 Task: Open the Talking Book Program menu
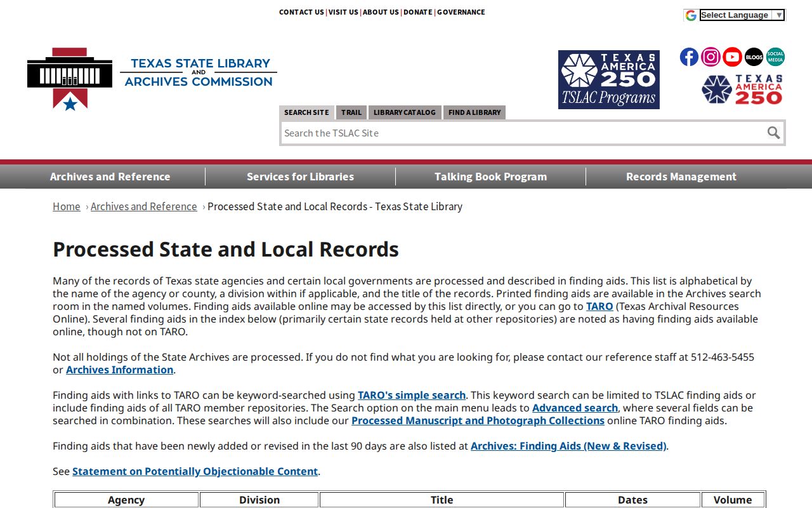pos(491,177)
